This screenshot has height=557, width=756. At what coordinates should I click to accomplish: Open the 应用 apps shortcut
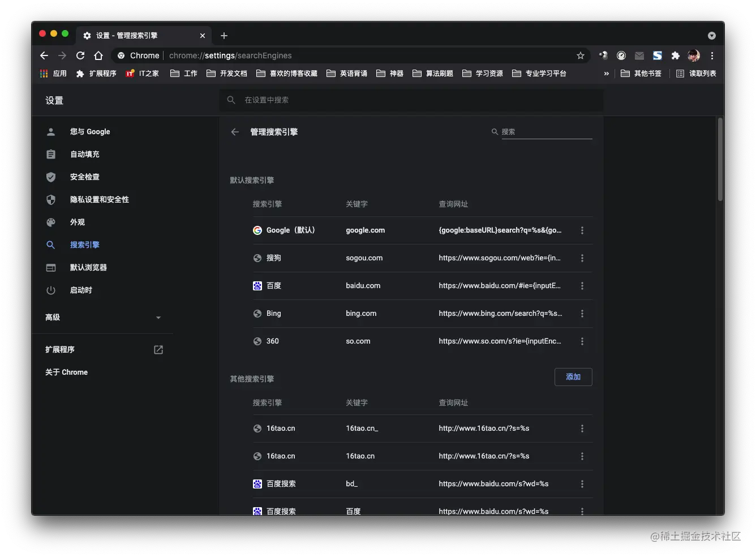pyautogui.click(x=53, y=74)
